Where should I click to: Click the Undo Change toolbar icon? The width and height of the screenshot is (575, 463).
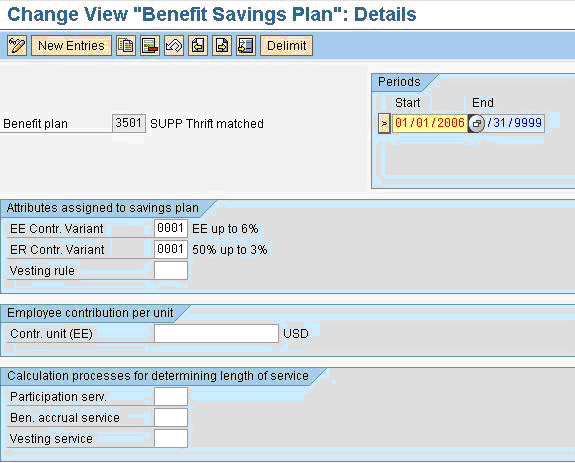point(174,46)
